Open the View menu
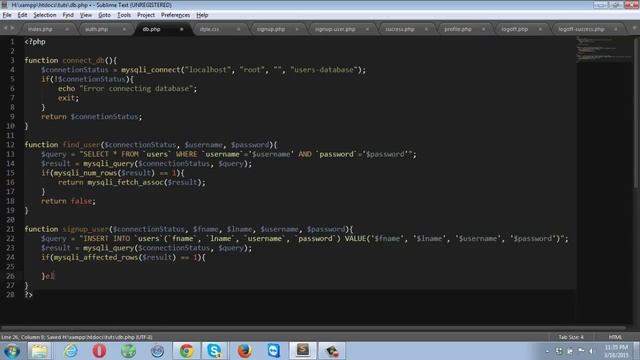Screen dimensions: 640x360 point(86,15)
